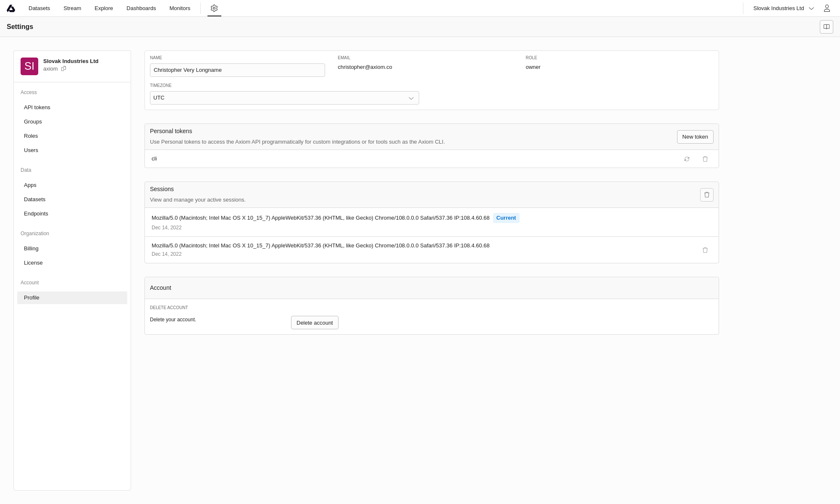Viewport: 840px width, 504px height.
Task: Open the Datasets top navigation tab
Action: (39, 8)
